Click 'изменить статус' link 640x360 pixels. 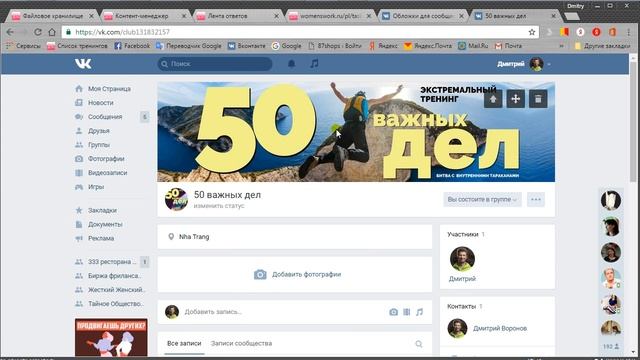(219, 206)
